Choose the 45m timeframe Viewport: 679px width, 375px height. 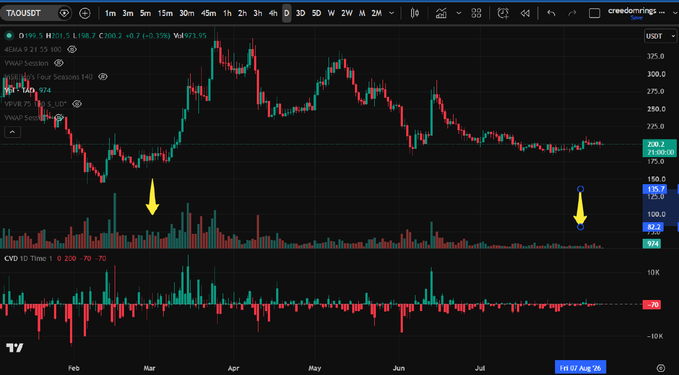pyautogui.click(x=208, y=13)
